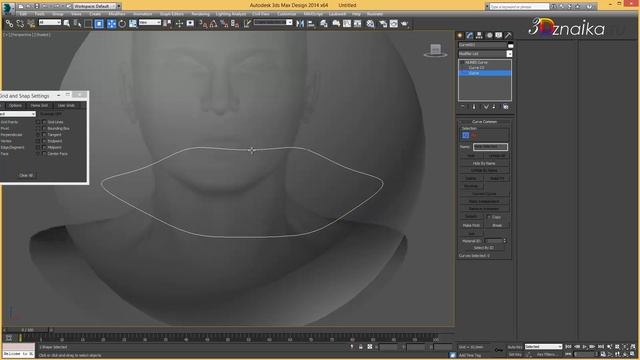Click the Material ID spinner arrows
This screenshot has height=360, width=640.
click(505, 241)
